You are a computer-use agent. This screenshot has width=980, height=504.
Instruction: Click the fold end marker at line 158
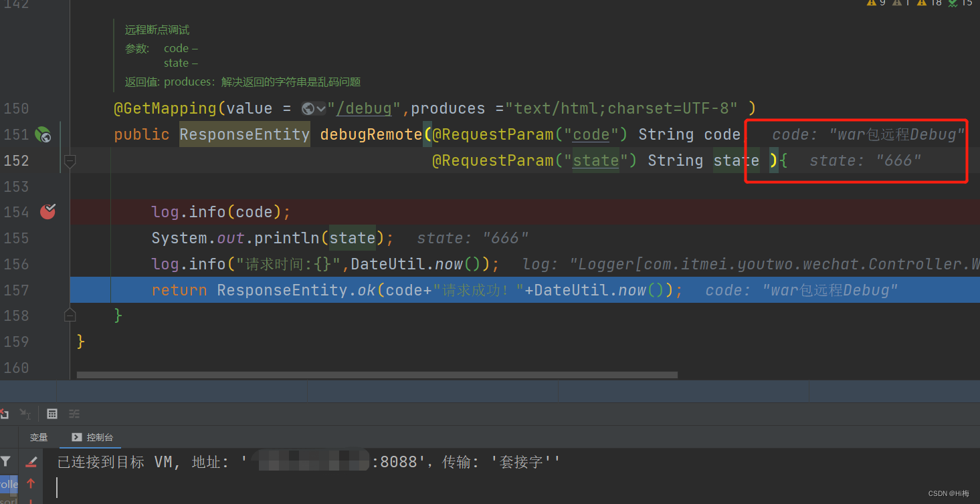point(70,315)
